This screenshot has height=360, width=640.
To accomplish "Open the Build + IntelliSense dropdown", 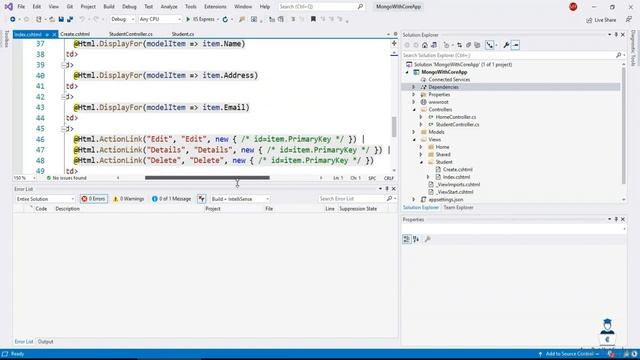I will pos(240,199).
